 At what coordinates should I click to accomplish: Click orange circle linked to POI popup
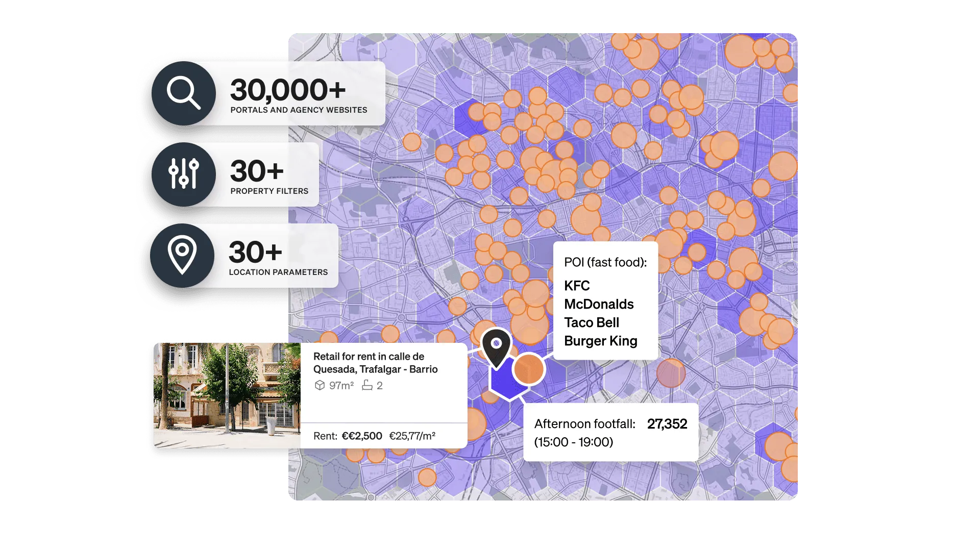point(529,369)
